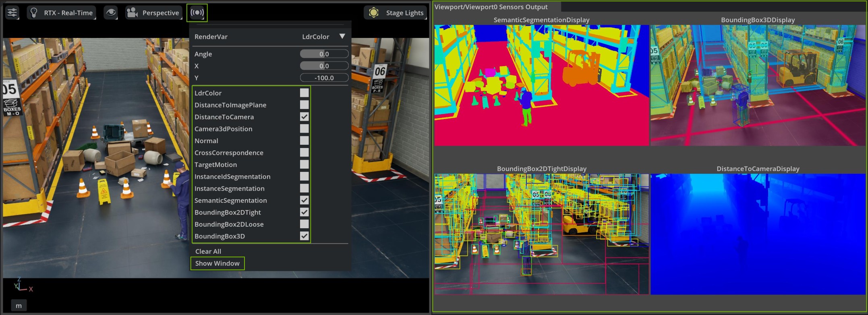Click the SemanticSegmentationDisplay image
This screenshot has height=315, width=868.
541,85
